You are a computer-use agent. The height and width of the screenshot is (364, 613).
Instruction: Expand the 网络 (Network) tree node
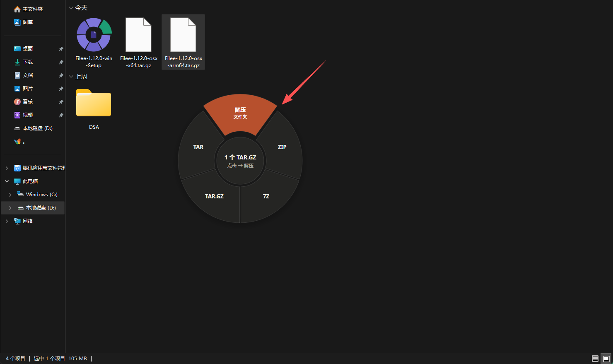coord(7,221)
